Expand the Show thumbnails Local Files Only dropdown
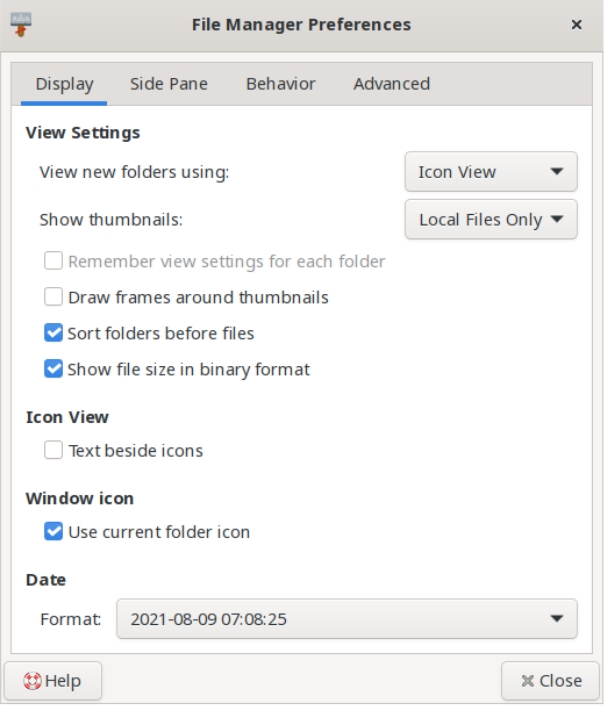Screen dimensions: 604x705 coord(491,219)
